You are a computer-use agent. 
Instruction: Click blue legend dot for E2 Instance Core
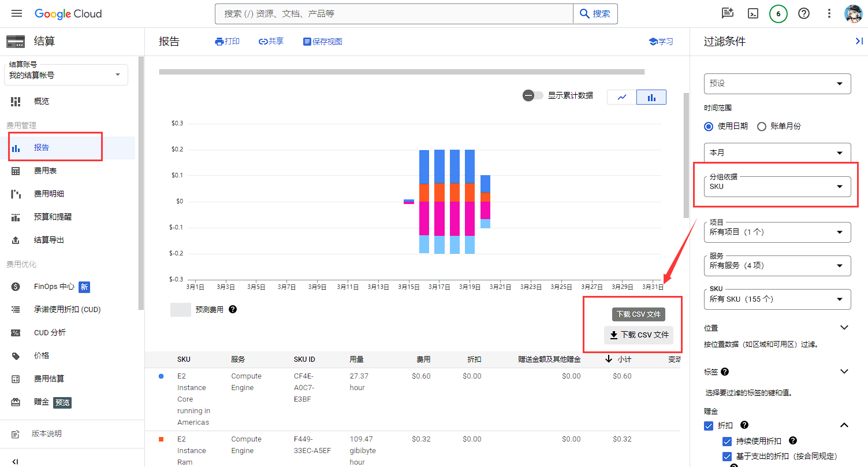(161, 376)
